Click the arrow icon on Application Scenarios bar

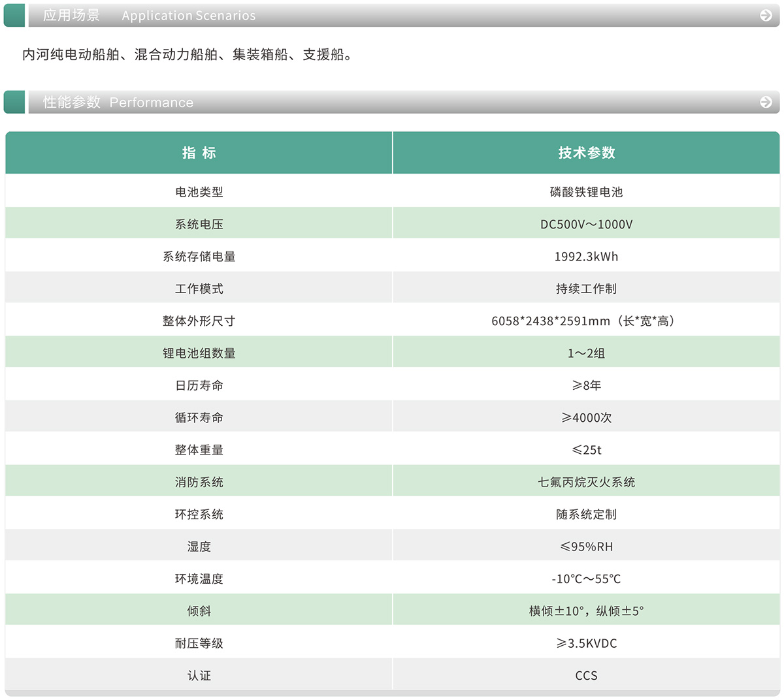point(766,15)
